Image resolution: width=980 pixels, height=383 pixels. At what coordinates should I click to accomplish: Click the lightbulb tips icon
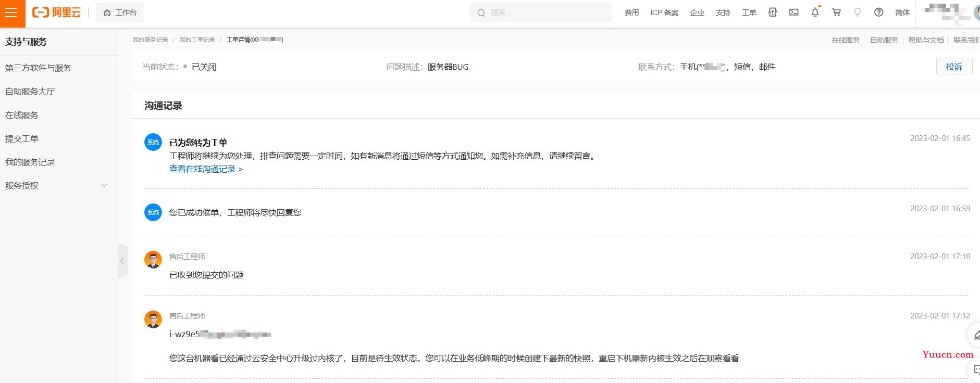(x=858, y=12)
